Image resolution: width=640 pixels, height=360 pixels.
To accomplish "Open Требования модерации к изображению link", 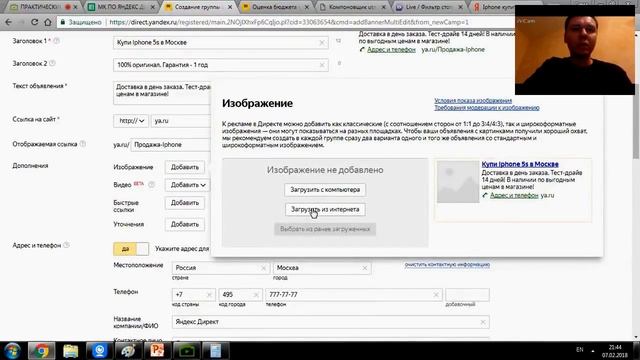I will point(487,108).
